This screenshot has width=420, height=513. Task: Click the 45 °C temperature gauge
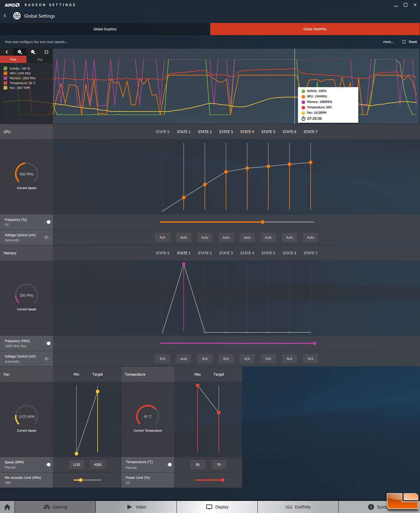[x=148, y=416]
